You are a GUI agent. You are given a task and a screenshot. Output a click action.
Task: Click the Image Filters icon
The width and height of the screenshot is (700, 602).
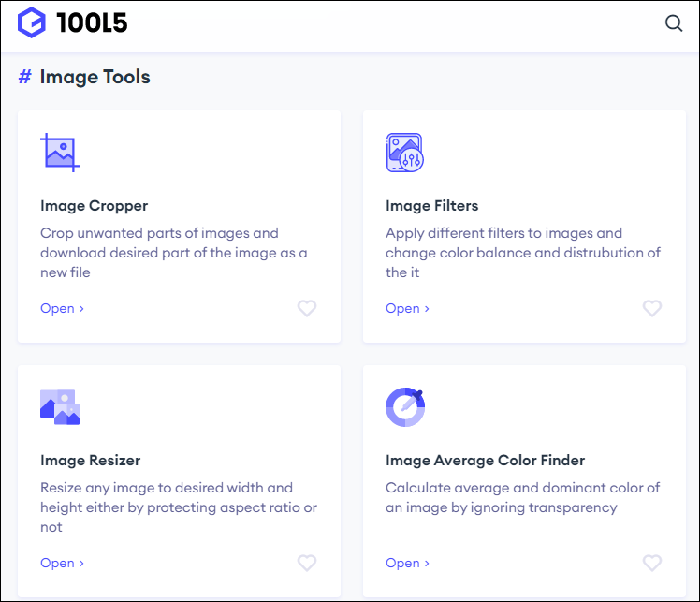point(405,153)
